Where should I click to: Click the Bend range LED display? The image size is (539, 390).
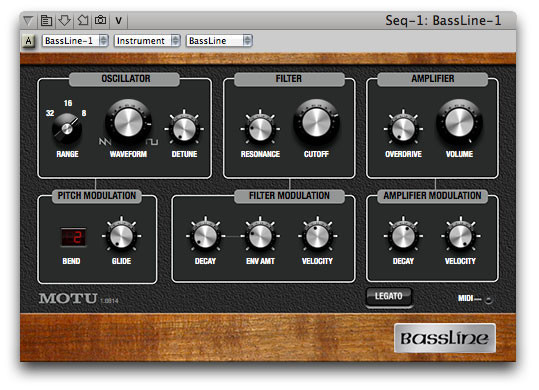[73, 237]
